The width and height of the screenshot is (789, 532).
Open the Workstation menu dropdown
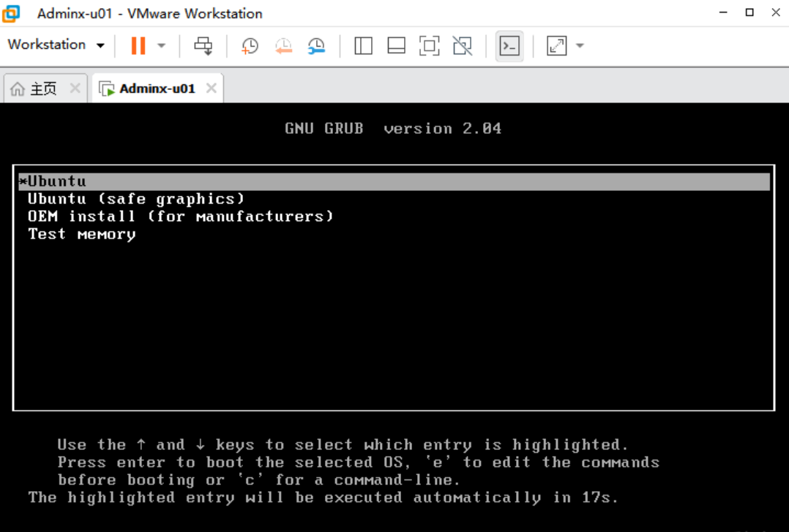pos(56,45)
